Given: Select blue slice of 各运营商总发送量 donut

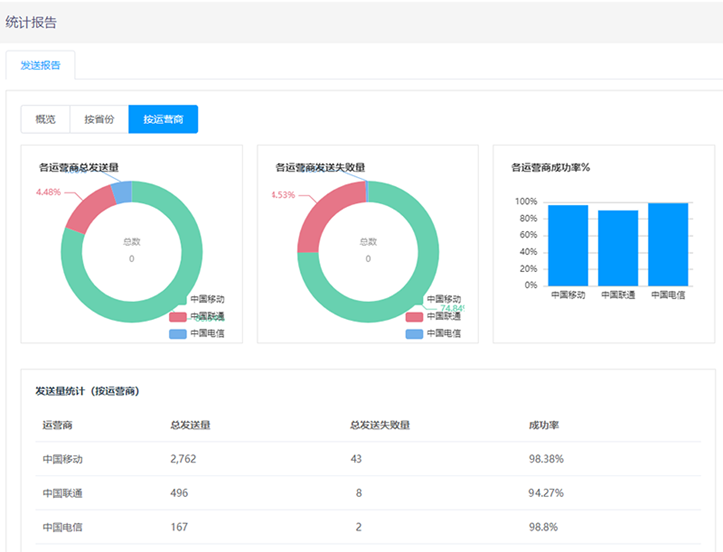Looking at the screenshot, I should [121, 191].
